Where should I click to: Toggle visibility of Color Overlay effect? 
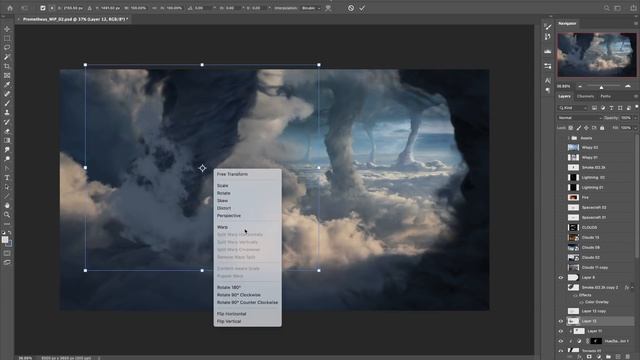(582, 302)
